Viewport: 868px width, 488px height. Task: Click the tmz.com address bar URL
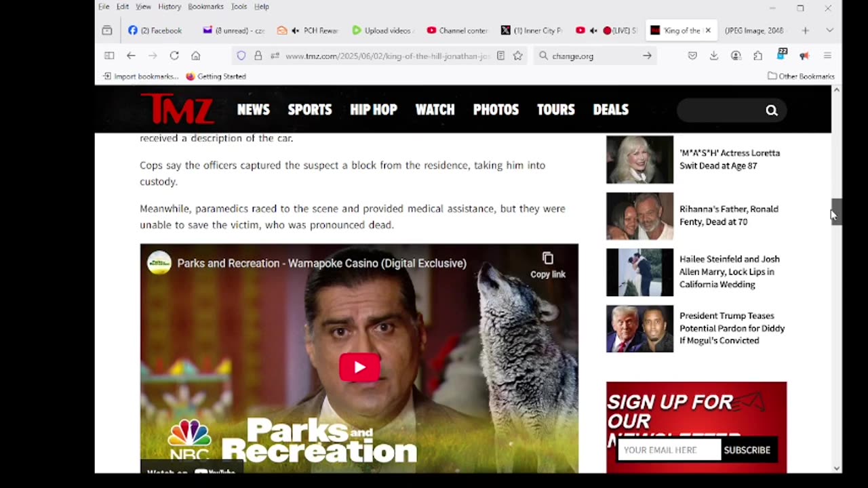(387, 56)
